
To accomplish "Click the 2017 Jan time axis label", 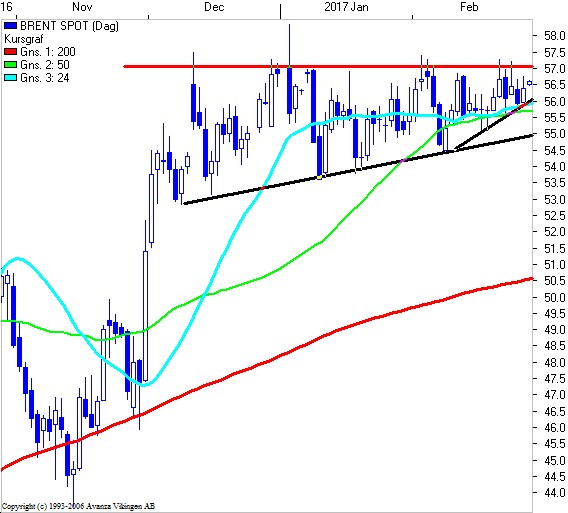I will coord(346,7).
